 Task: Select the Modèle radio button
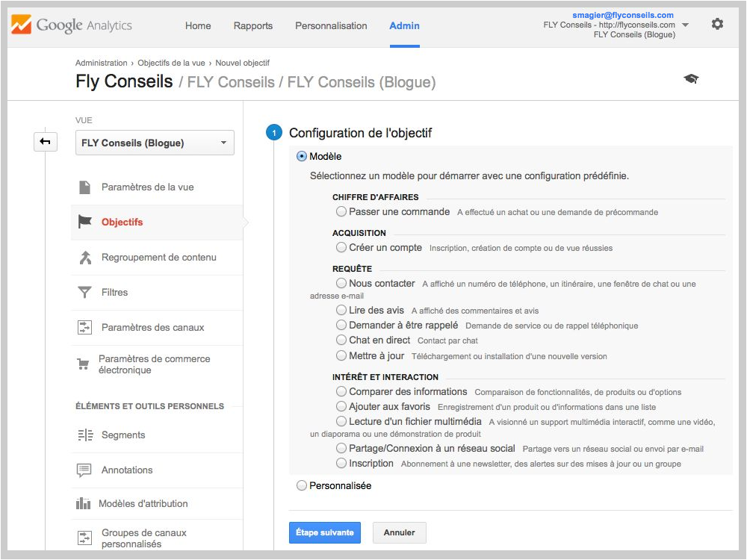pyautogui.click(x=301, y=156)
